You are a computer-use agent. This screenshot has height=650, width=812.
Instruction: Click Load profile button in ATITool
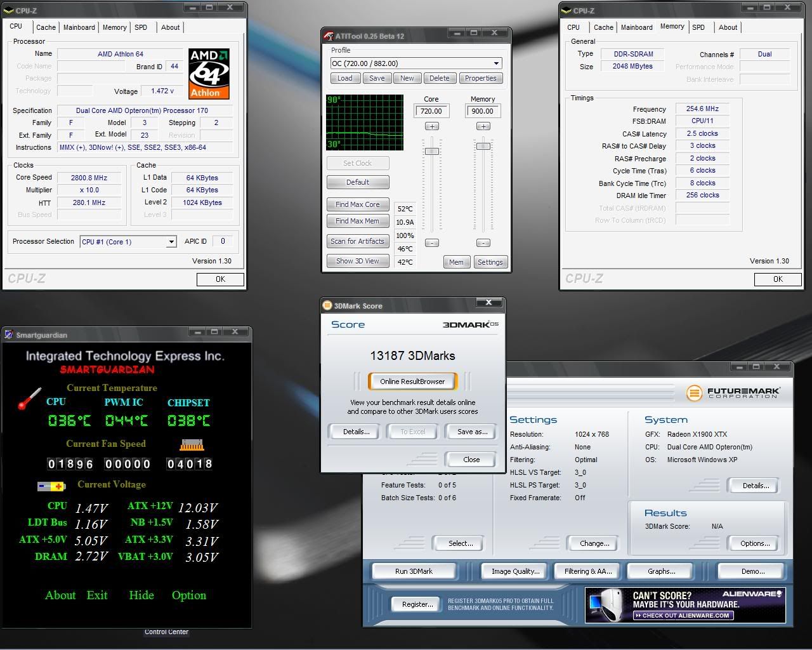(x=345, y=78)
